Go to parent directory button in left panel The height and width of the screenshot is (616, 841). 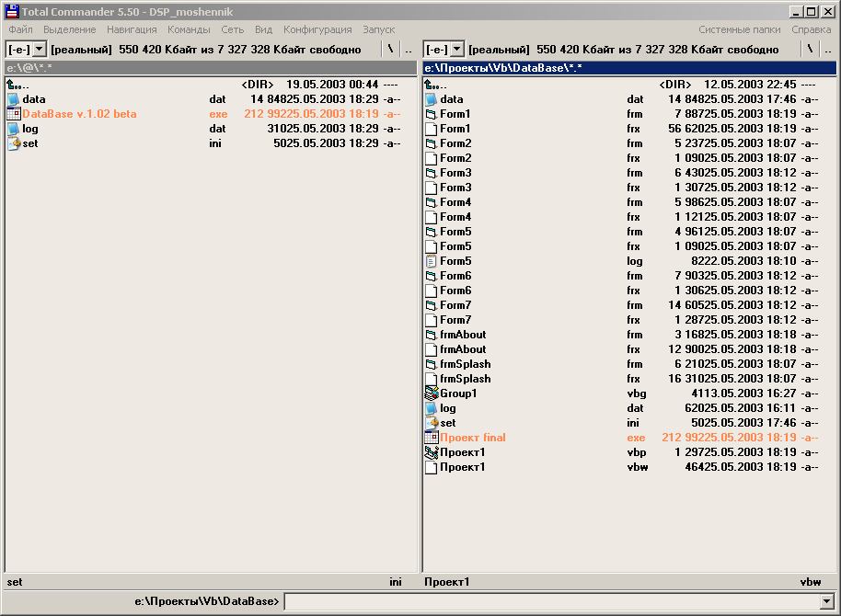[409, 50]
